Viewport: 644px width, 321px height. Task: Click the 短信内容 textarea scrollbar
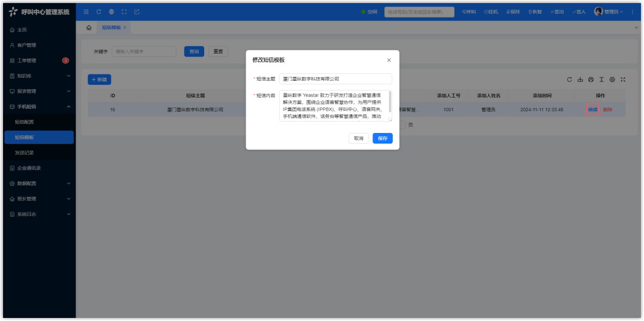click(x=390, y=102)
